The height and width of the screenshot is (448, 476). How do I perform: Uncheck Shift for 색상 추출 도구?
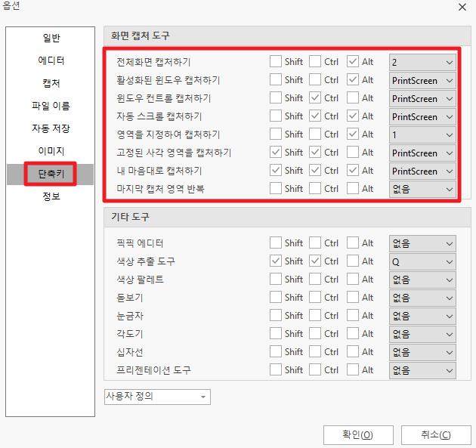click(276, 261)
